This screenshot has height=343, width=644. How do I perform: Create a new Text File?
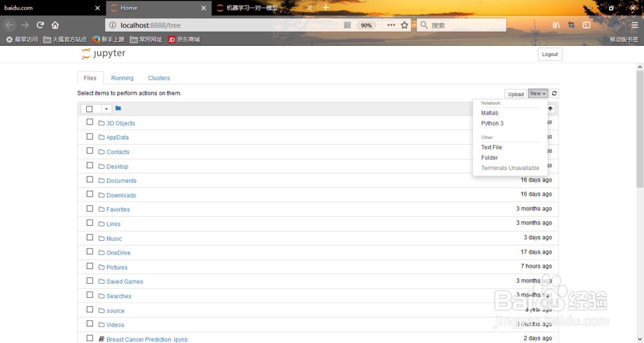click(491, 147)
